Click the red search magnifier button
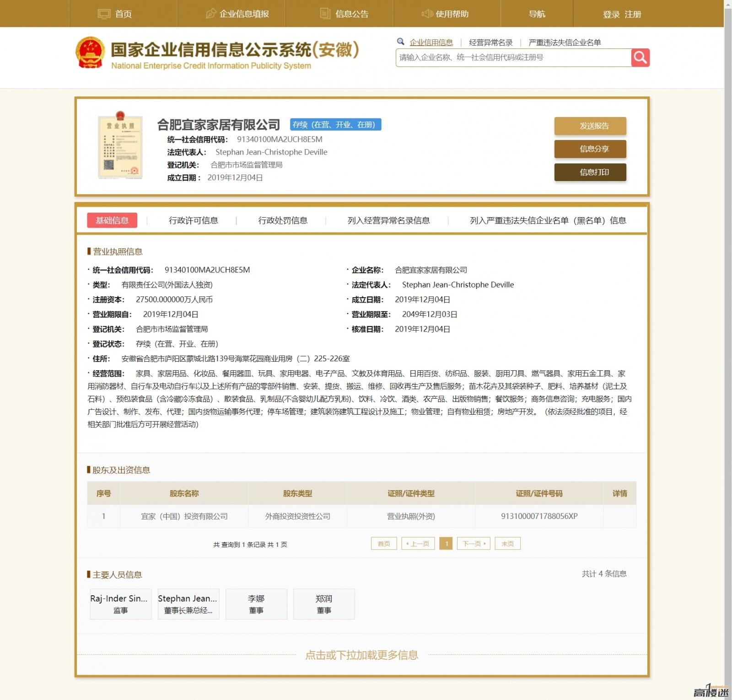 (x=640, y=58)
